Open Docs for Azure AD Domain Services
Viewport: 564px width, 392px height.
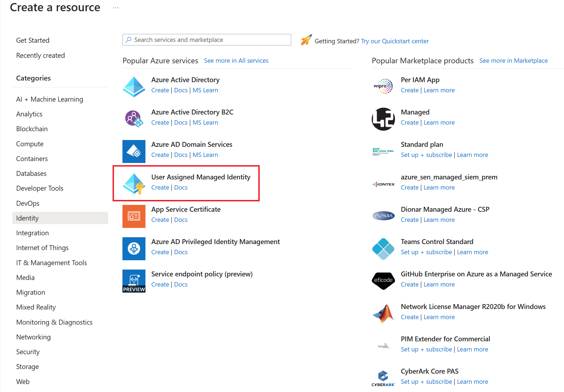point(181,155)
